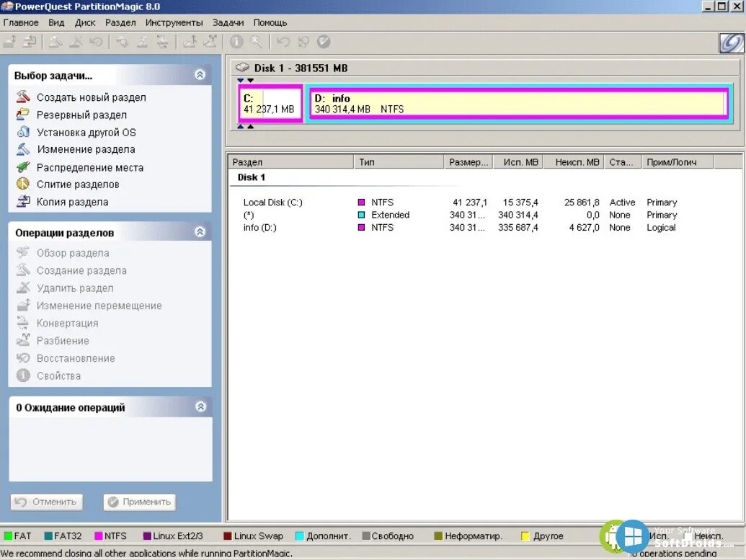The image size is (746, 560).
Task: Open the Помощь menu
Action: tap(270, 22)
